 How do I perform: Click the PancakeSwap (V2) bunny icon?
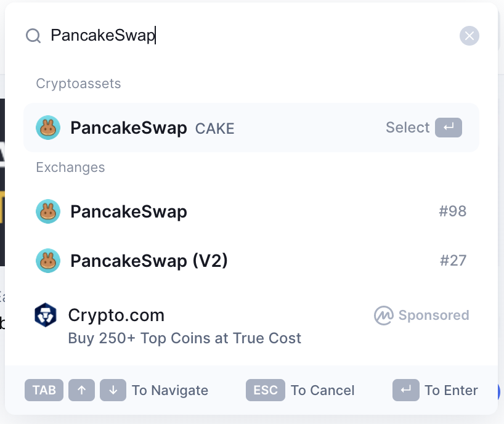tap(48, 261)
